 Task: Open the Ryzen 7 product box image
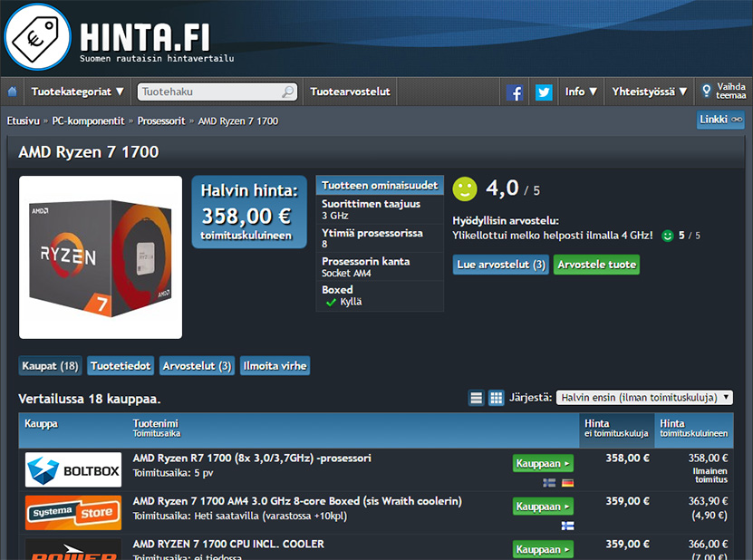[101, 257]
